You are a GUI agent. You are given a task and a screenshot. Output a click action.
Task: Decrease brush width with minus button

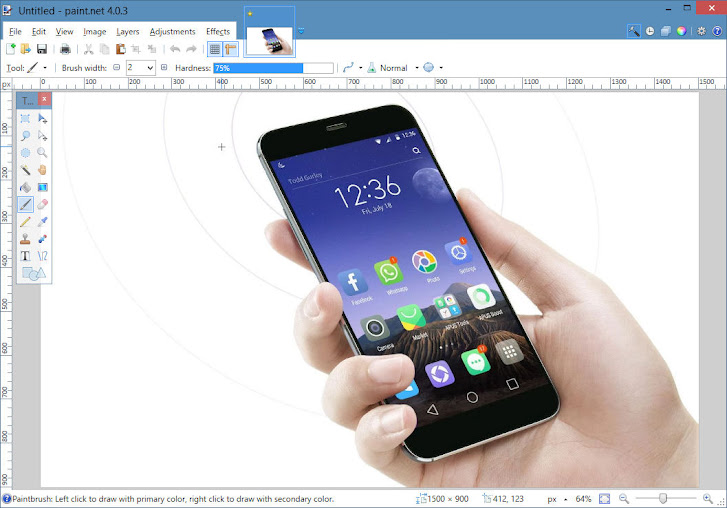coord(117,68)
